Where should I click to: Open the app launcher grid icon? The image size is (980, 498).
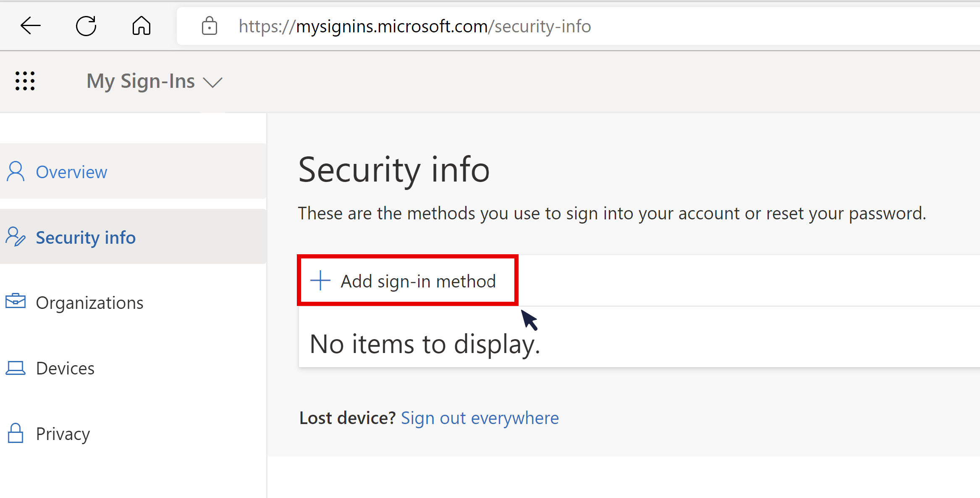tap(25, 81)
